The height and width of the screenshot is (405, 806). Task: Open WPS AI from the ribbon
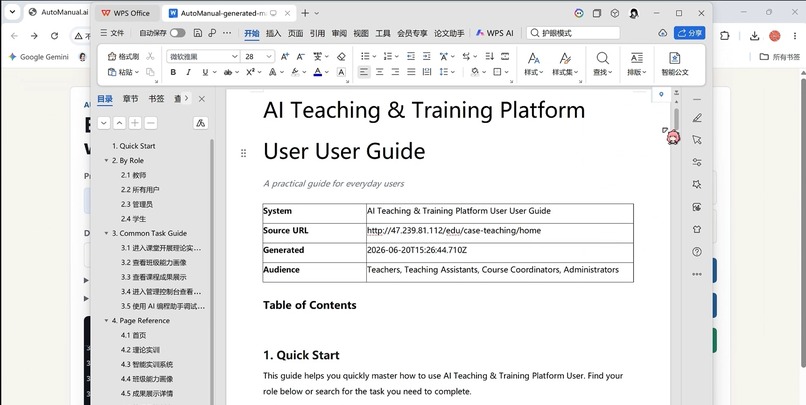pyautogui.click(x=494, y=33)
